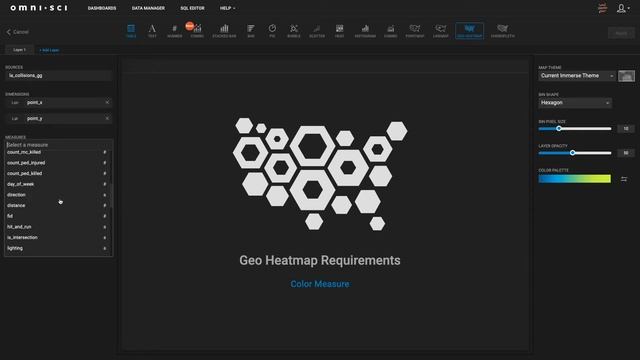Select the Number chart type
Viewport: 640px width, 360px height.
point(174,31)
